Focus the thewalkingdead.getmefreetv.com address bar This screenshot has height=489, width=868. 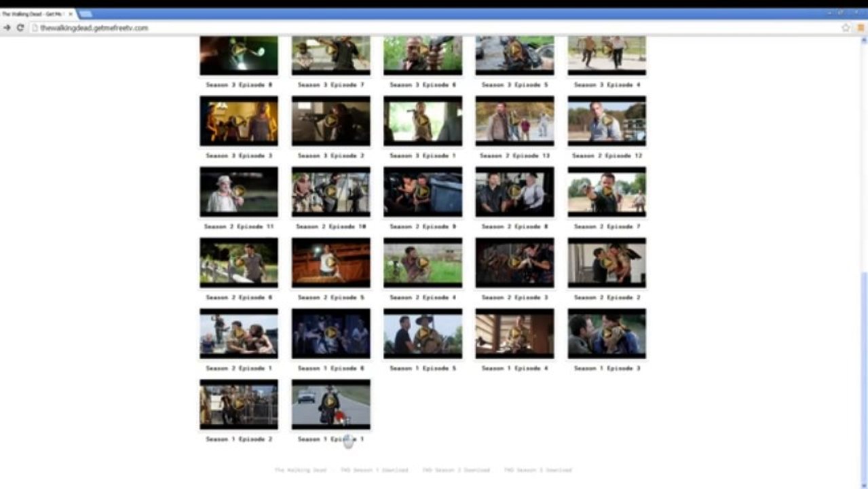pos(434,28)
